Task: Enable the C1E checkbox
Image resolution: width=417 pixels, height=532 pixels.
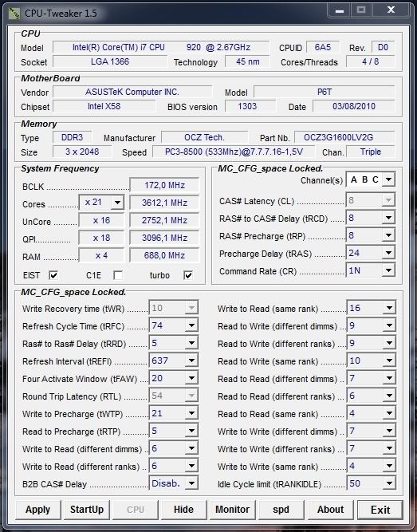Action: click(x=118, y=275)
